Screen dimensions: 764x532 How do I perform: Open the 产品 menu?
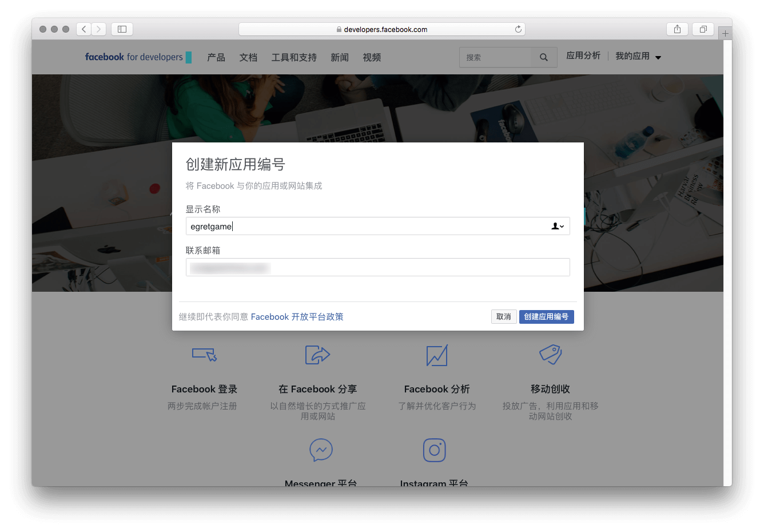216,57
